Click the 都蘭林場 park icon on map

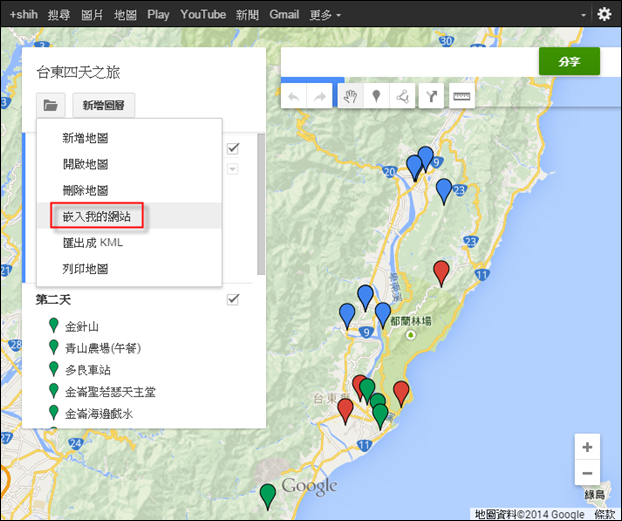click(x=411, y=335)
